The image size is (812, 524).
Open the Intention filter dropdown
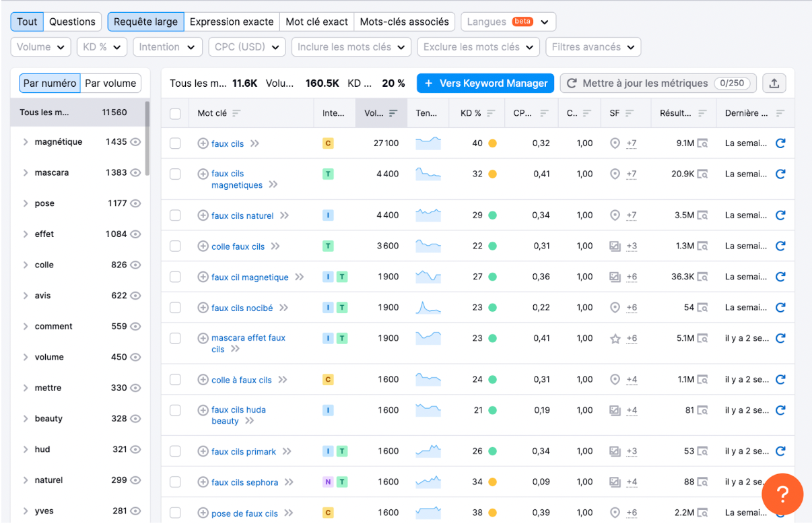[x=167, y=47]
